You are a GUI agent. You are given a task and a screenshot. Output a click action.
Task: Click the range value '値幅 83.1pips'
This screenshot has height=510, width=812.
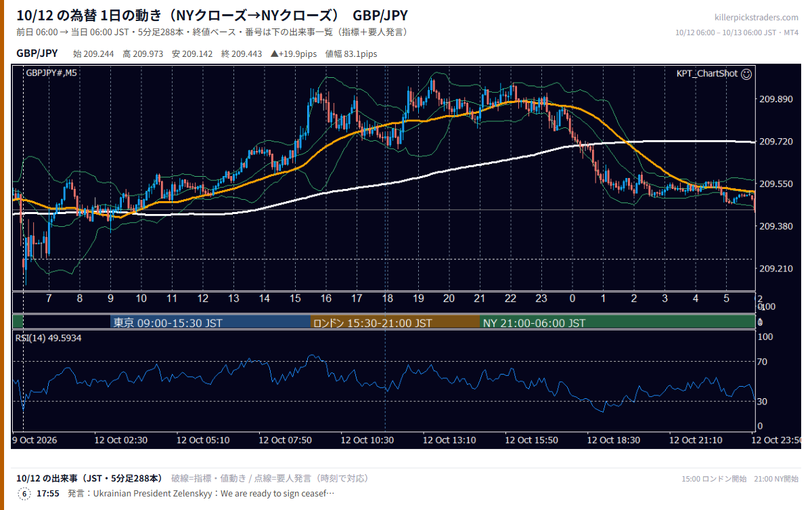click(351, 54)
